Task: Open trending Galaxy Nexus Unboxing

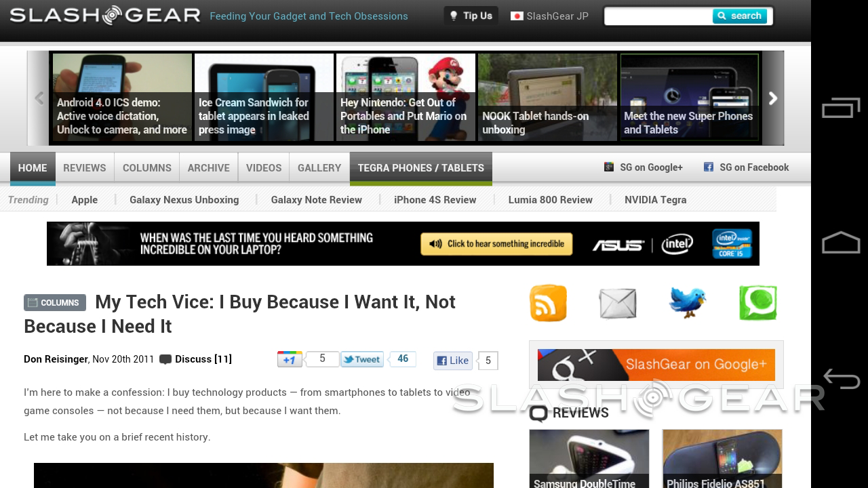Action: coord(184,200)
